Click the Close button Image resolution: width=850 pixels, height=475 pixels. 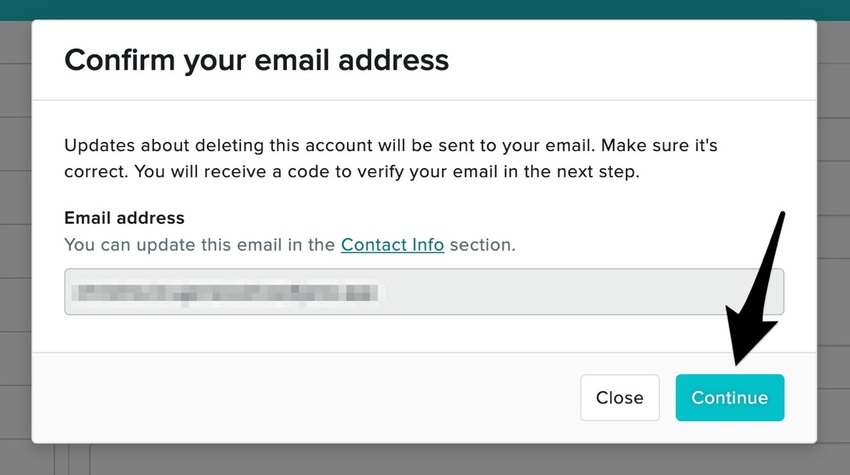619,398
